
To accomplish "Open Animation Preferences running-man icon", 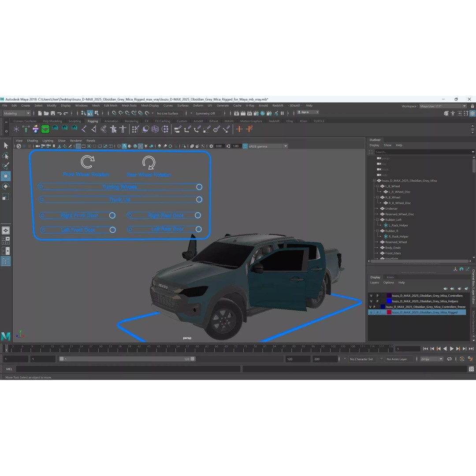I will pos(471,359).
